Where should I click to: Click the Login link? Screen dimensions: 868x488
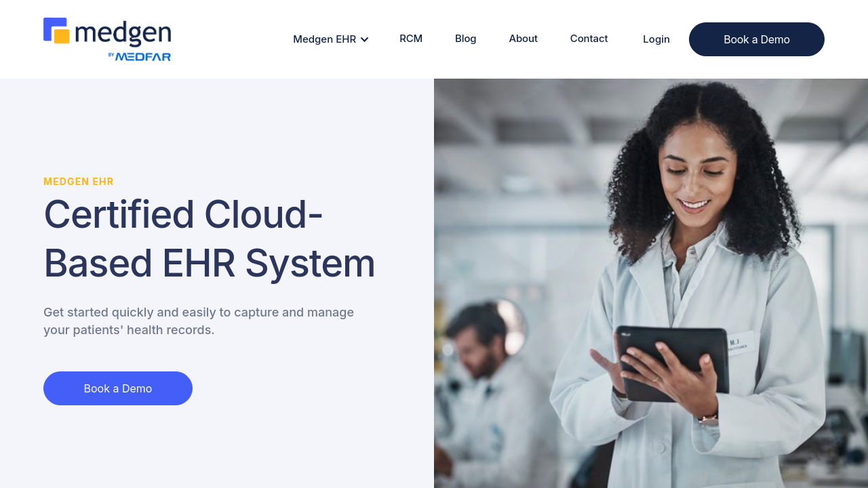pos(656,39)
